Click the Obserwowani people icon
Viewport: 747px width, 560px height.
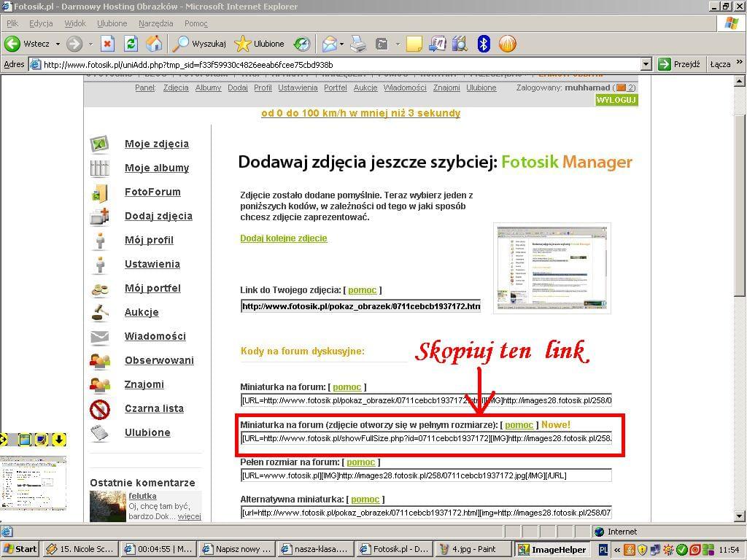point(99,361)
